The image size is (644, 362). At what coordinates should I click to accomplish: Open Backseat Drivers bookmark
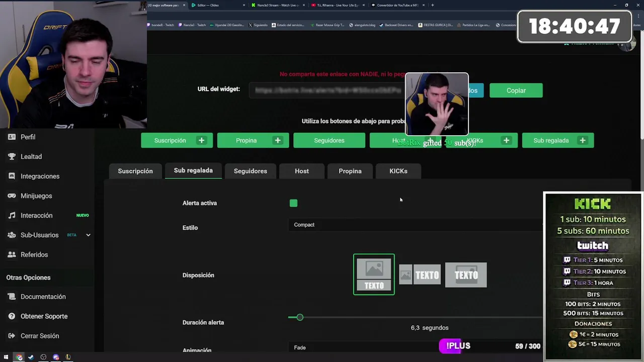[x=396, y=25]
